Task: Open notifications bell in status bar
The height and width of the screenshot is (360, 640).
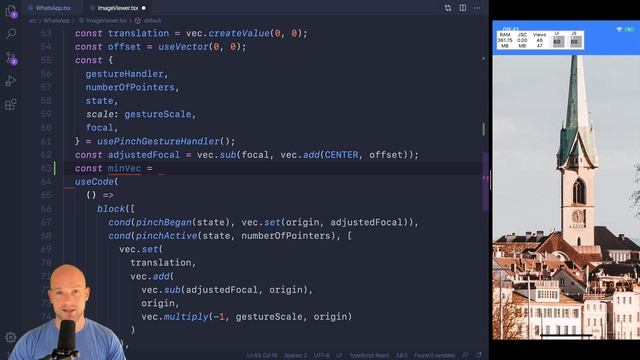Action: pos(479,356)
